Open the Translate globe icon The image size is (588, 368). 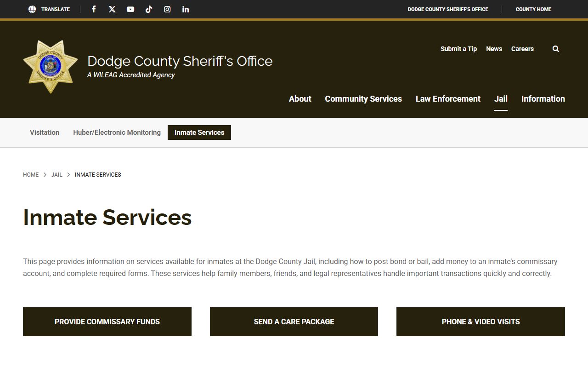point(32,9)
